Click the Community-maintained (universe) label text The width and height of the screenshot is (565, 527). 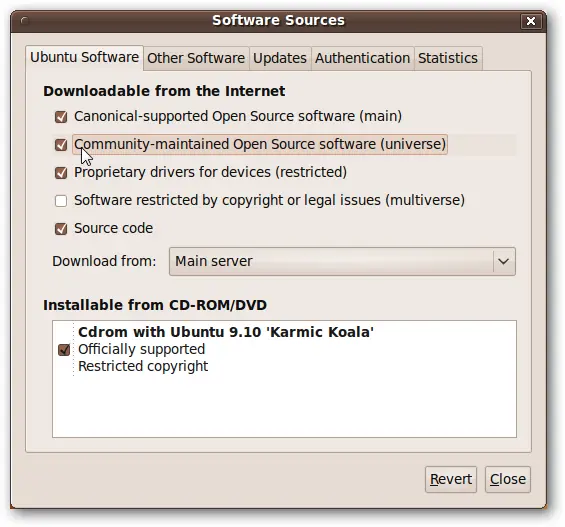click(x=260, y=144)
